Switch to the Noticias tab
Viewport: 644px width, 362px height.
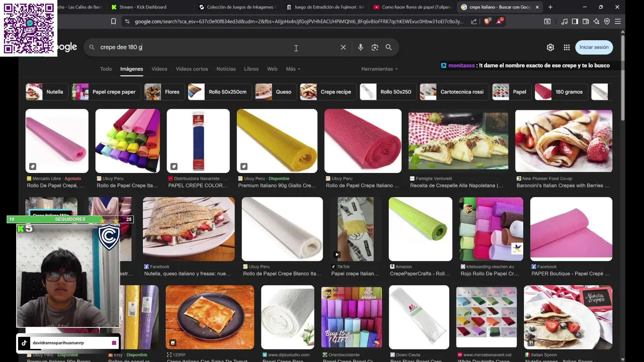[226, 69]
